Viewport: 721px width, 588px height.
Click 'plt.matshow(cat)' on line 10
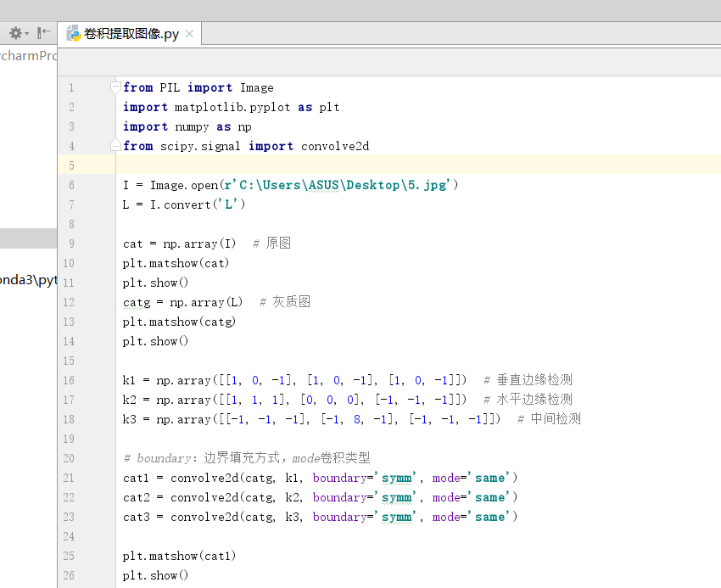176,263
